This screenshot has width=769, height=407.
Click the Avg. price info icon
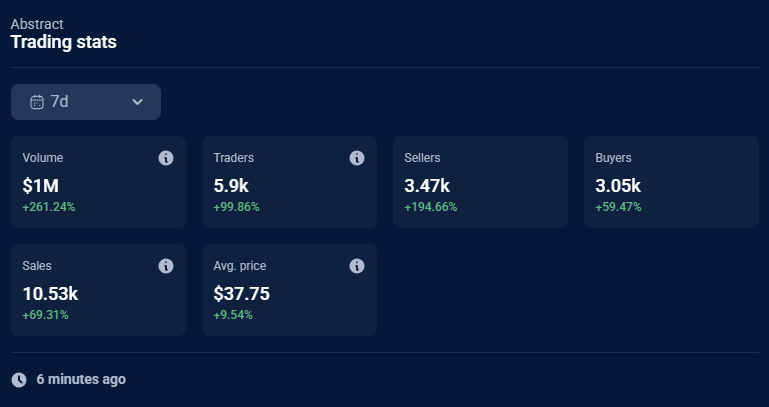(x=357, y=266)
